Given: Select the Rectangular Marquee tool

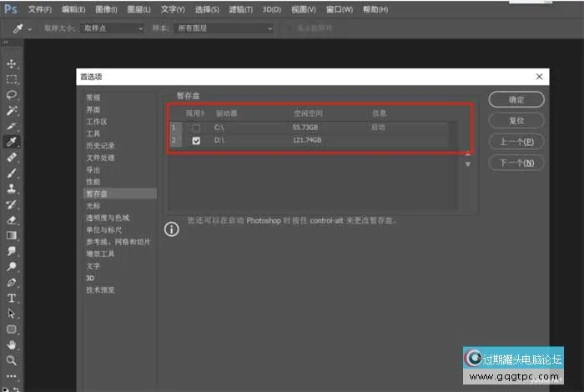Looking at the screenshot, I should pyautogui.click(x=12, y=79).
